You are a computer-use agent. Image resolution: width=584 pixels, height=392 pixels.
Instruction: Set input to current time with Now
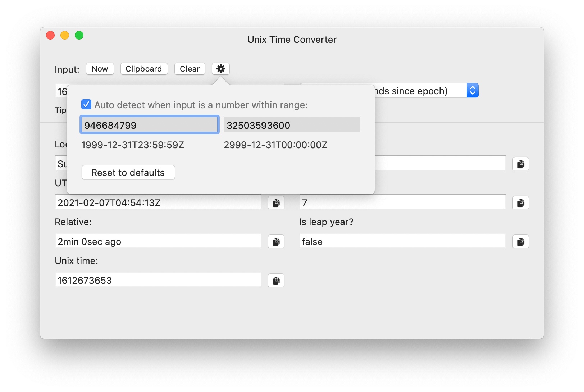click(x=100, y=69)
